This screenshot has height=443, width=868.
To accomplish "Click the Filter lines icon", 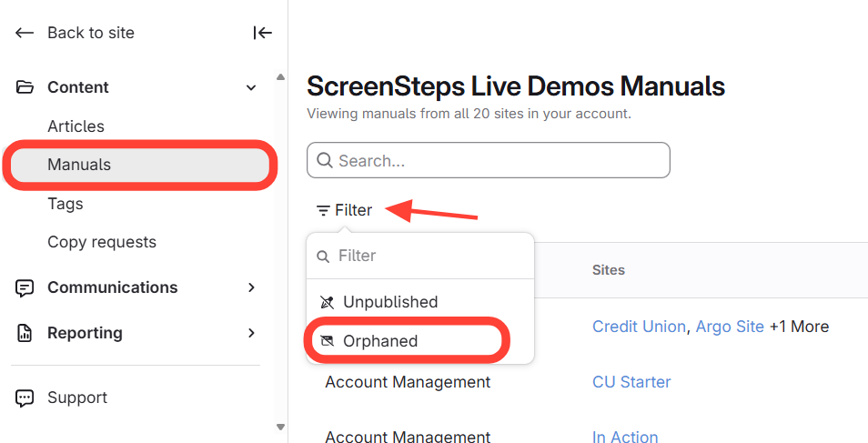I will coord(323,211).
